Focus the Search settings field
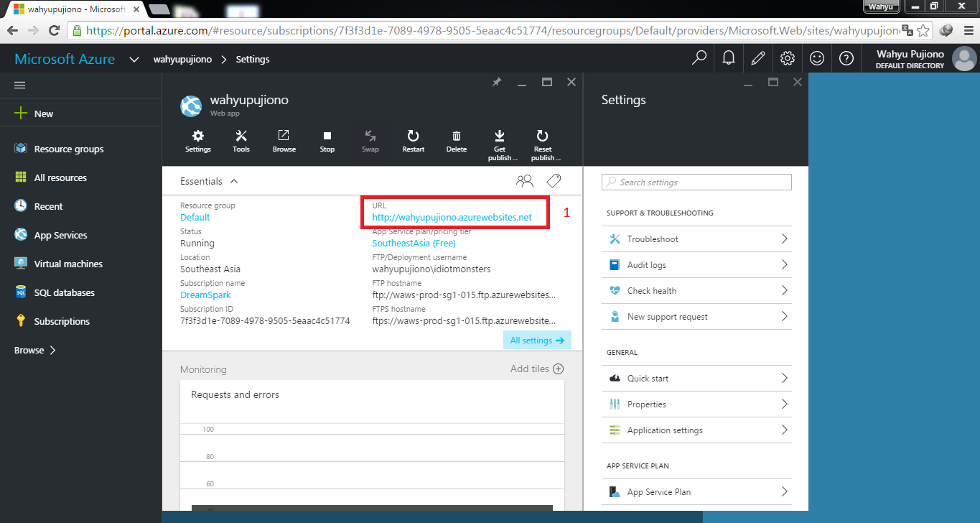Screen dimensions: 980x523 pos(696,182)
